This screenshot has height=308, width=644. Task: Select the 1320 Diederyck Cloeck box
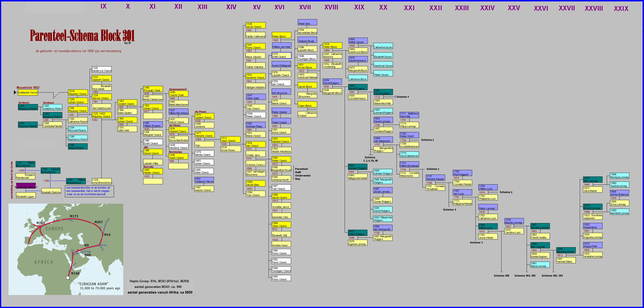101,69
